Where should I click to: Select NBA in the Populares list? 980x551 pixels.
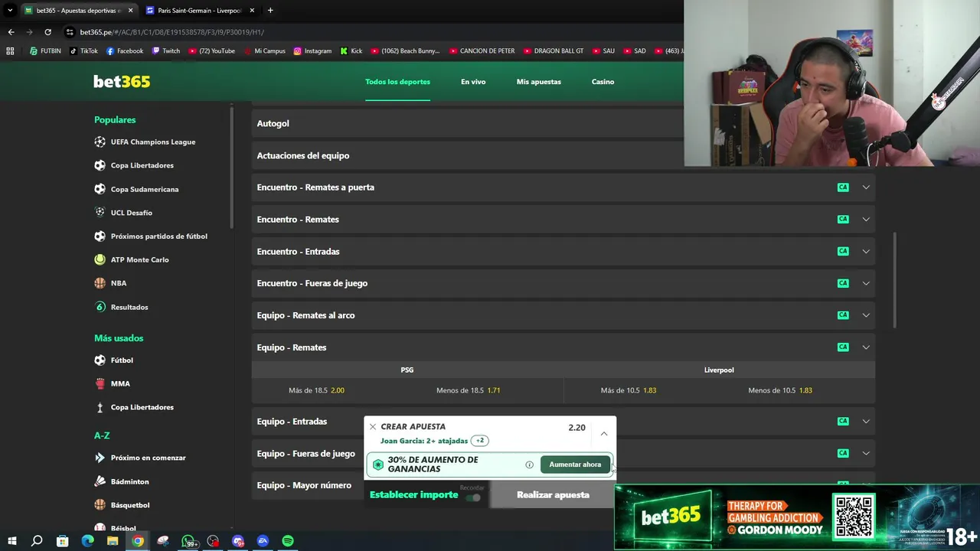110,283
